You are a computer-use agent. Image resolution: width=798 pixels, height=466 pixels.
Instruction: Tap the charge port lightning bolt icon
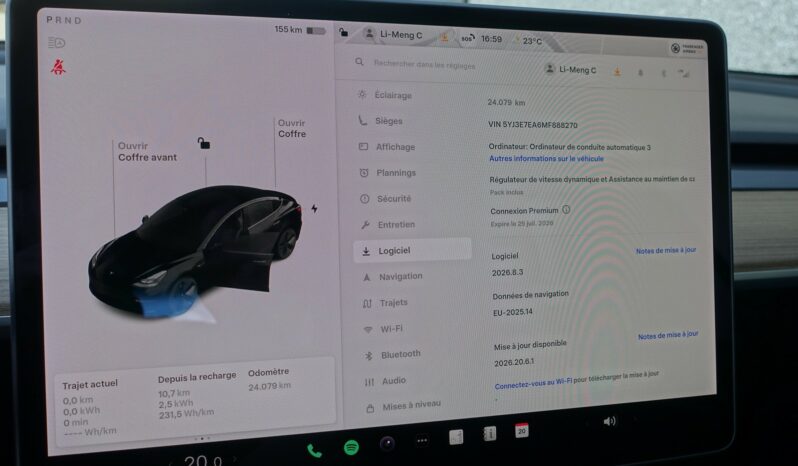coord(315,209)
